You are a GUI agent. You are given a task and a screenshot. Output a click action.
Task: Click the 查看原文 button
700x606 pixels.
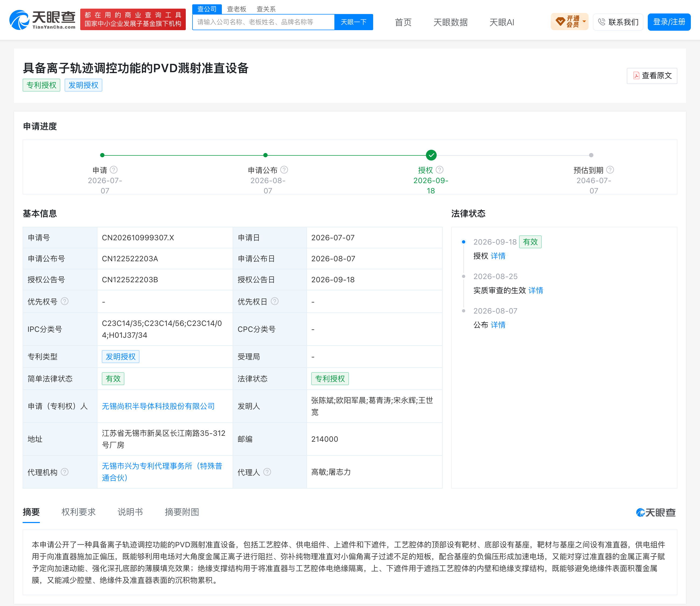point(652,75)
